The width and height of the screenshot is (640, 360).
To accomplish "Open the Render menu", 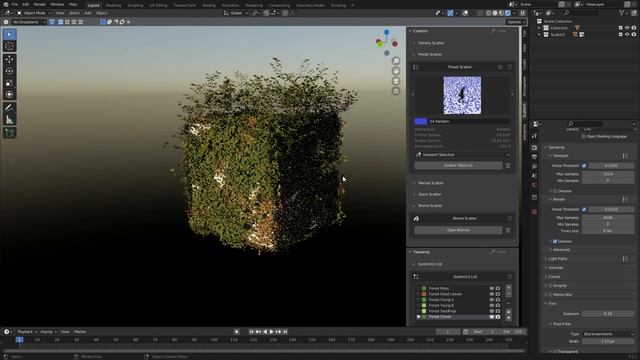I will pos(40,4).
